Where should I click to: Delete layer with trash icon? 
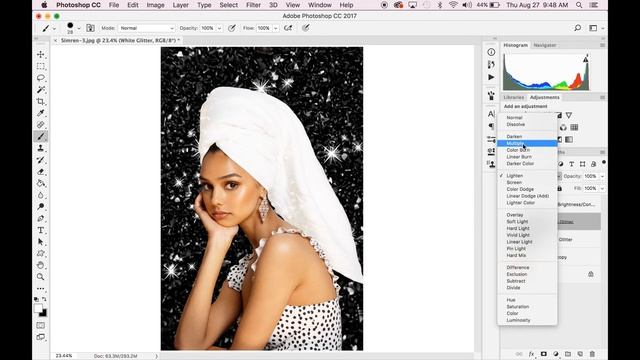point(592,354)
